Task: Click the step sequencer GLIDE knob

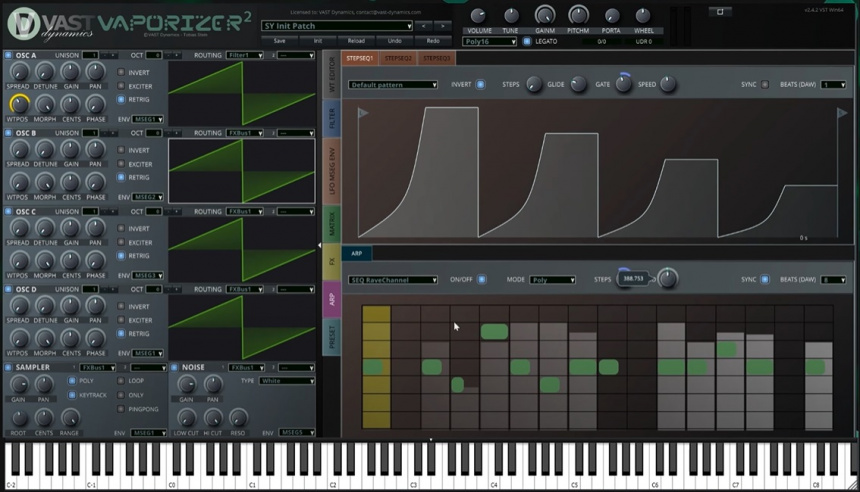Action: (578, 84)
